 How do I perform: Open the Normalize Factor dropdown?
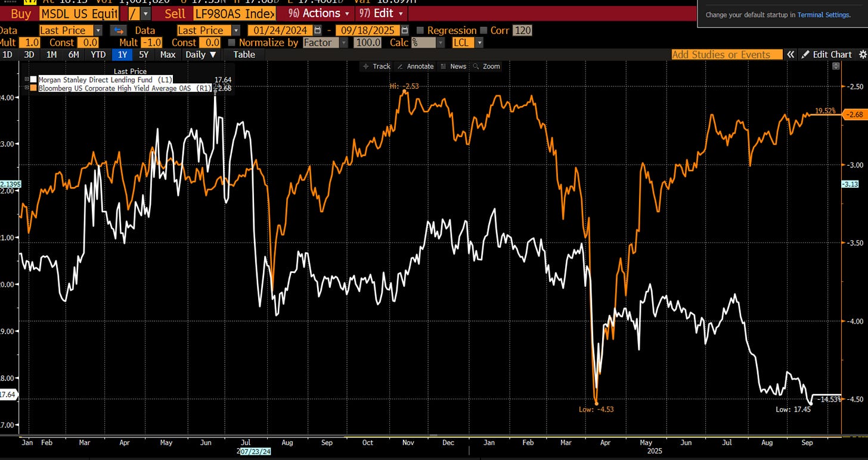point(343,42)
